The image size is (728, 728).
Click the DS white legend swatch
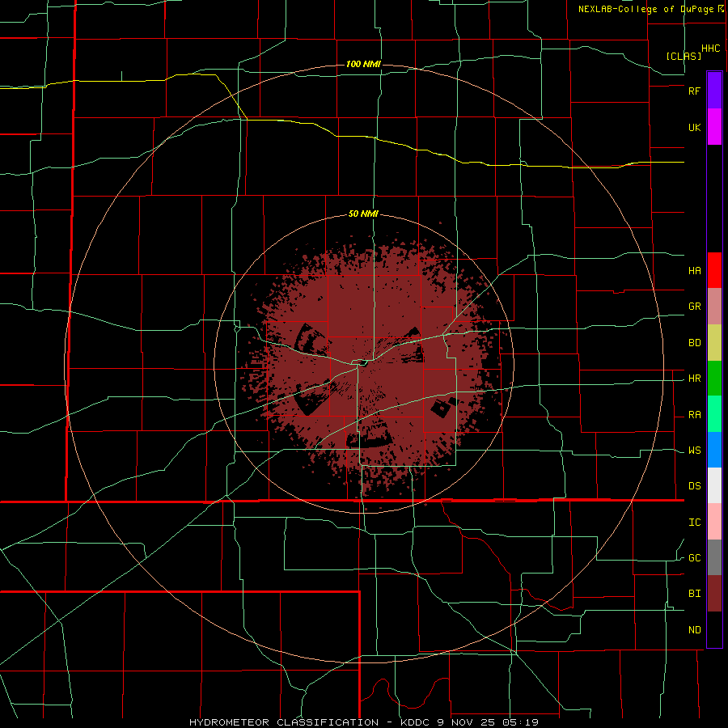[x=714, y=485]
